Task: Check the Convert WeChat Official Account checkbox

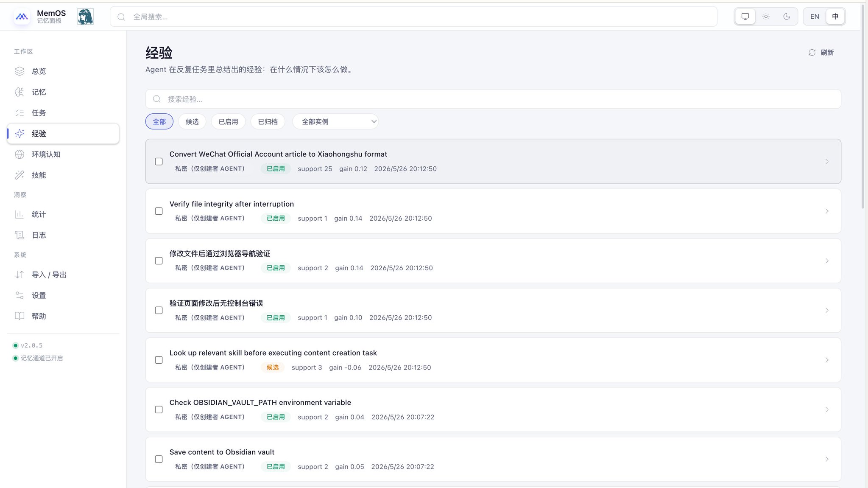Action: (159, 162)
